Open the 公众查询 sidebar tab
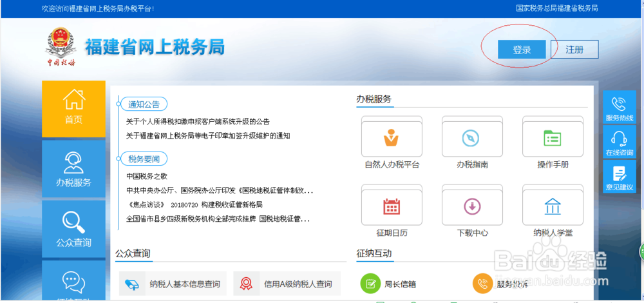The image size is (644, 303). click(73, 229)
